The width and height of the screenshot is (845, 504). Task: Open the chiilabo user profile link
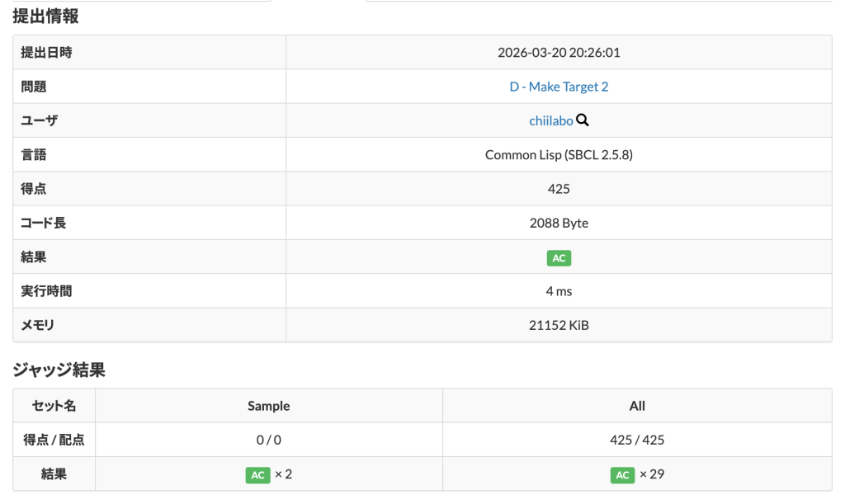(x=550, y=120)
